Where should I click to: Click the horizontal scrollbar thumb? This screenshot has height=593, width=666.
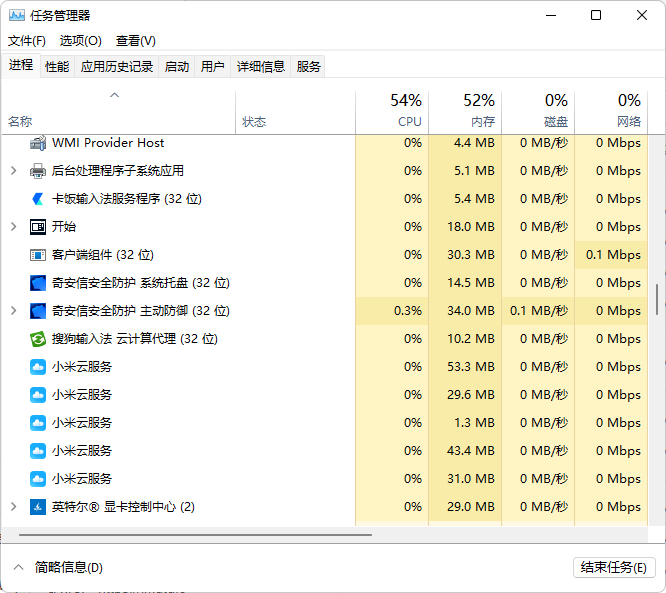tap(195, 535)
